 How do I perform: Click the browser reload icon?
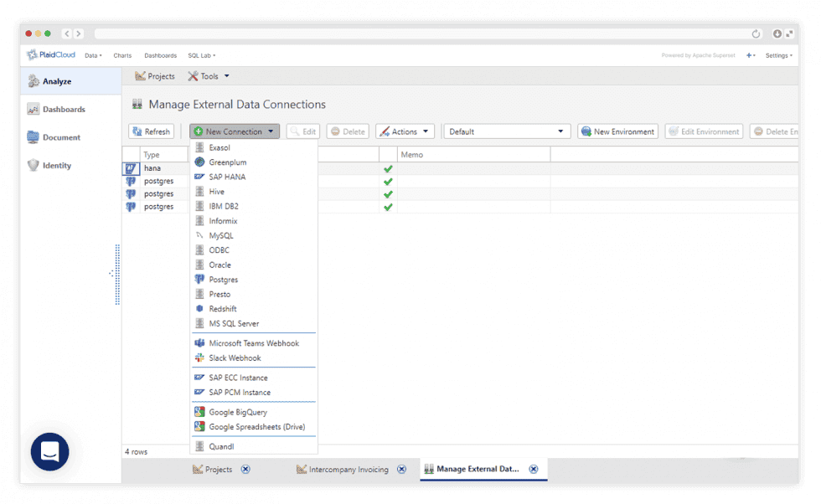756,33
